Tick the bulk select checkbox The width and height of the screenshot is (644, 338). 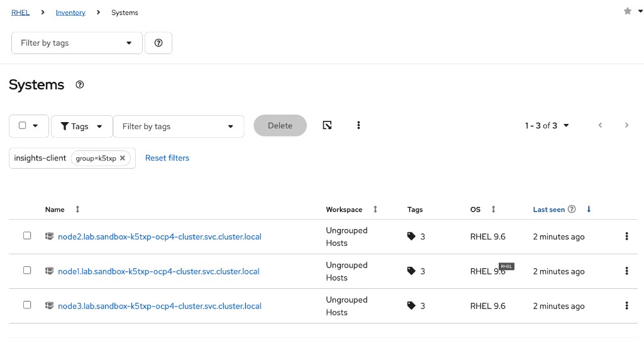[x=23, y=125]
